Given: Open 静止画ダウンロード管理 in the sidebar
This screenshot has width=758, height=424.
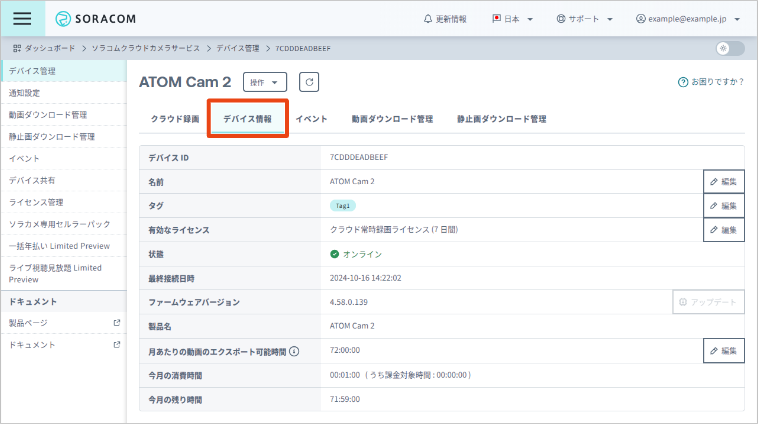Looking at the screenshot, I should tap(63, 136).
